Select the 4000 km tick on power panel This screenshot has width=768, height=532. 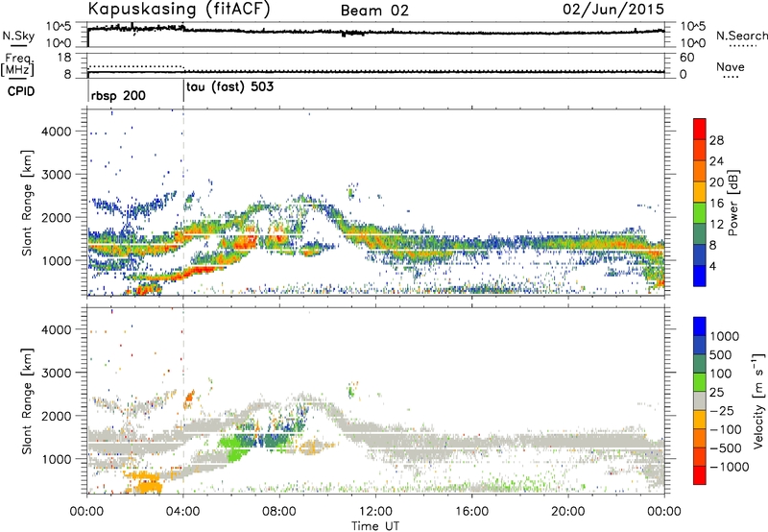click(56, 132)
